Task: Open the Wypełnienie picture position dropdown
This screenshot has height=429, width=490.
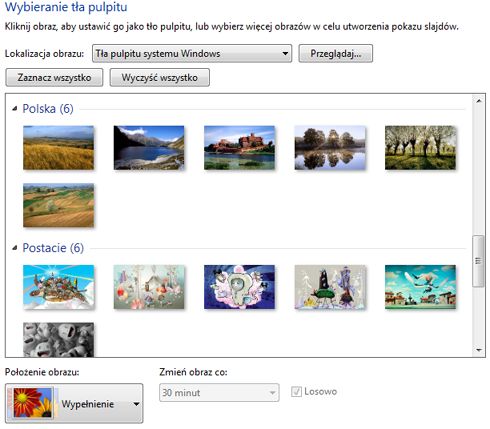Action: (x=74, y=404)
